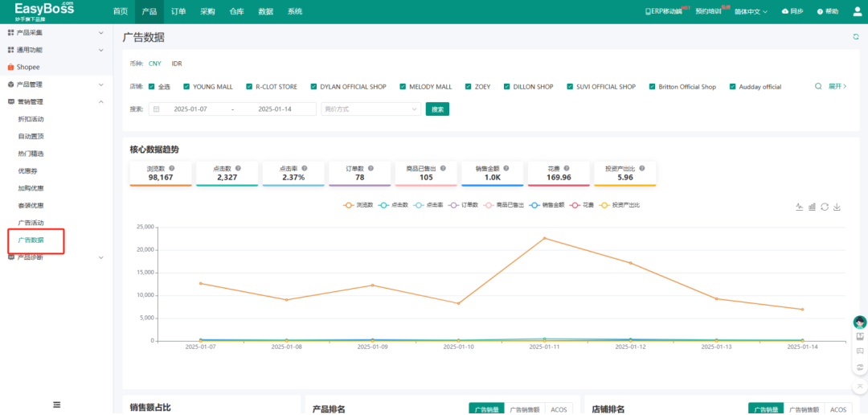
Task: Open the 帮助 help icon
Action: point(820,11)
